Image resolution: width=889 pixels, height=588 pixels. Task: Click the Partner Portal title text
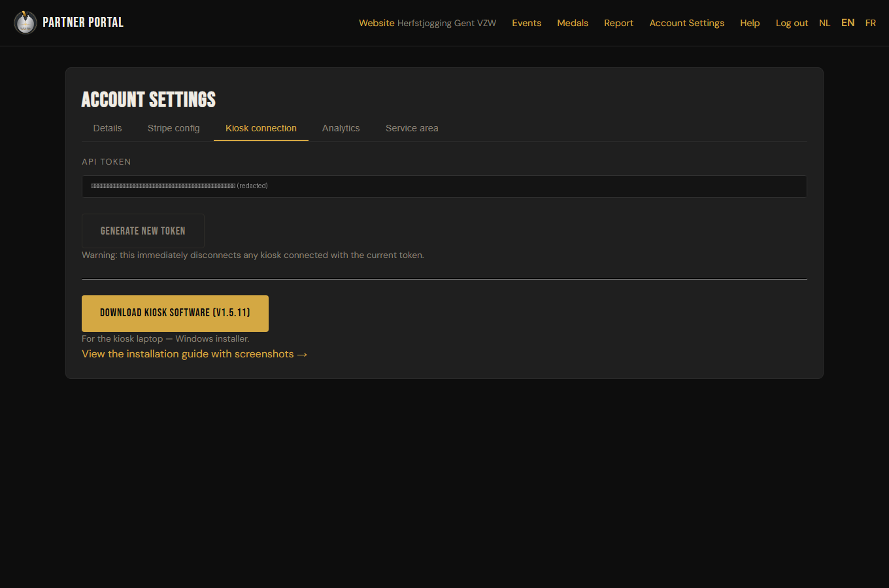(83, 22)
